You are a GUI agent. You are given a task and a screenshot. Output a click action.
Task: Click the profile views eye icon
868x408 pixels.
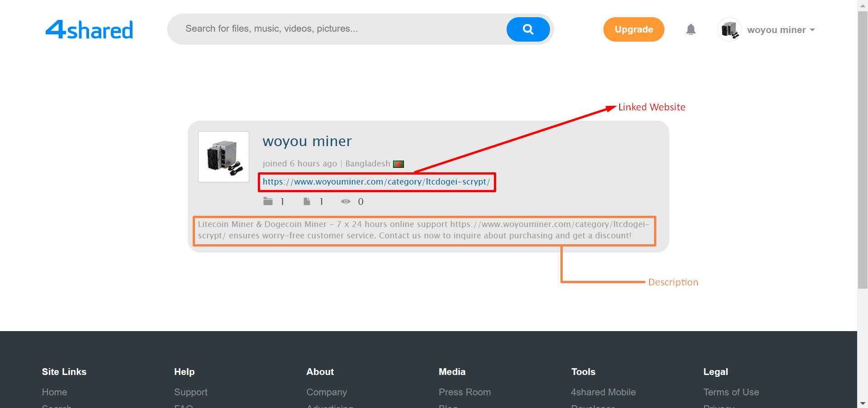pos(346,201)
